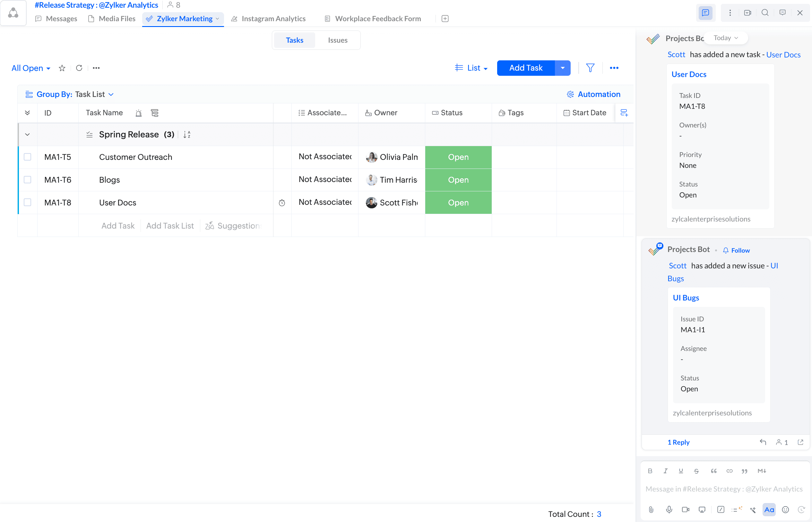Open the Automation link
812x522 pixels.
[x=594, y=94]
